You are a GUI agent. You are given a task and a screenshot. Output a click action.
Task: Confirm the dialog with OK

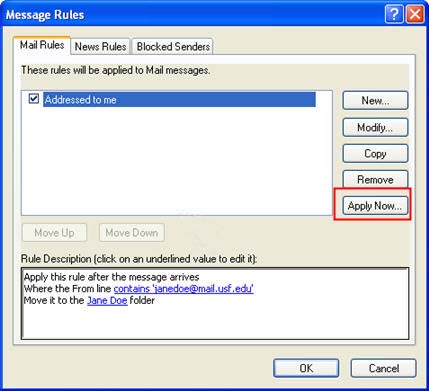pos(306,368)
